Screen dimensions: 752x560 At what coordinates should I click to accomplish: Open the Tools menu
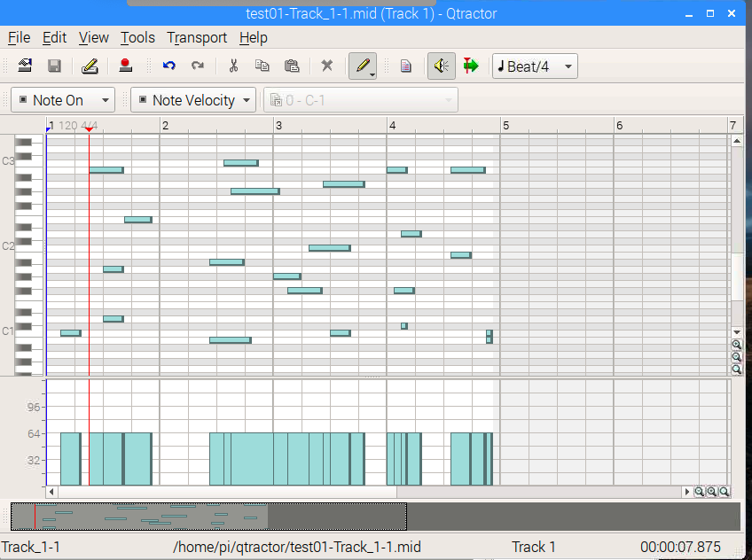pos(137,37)
